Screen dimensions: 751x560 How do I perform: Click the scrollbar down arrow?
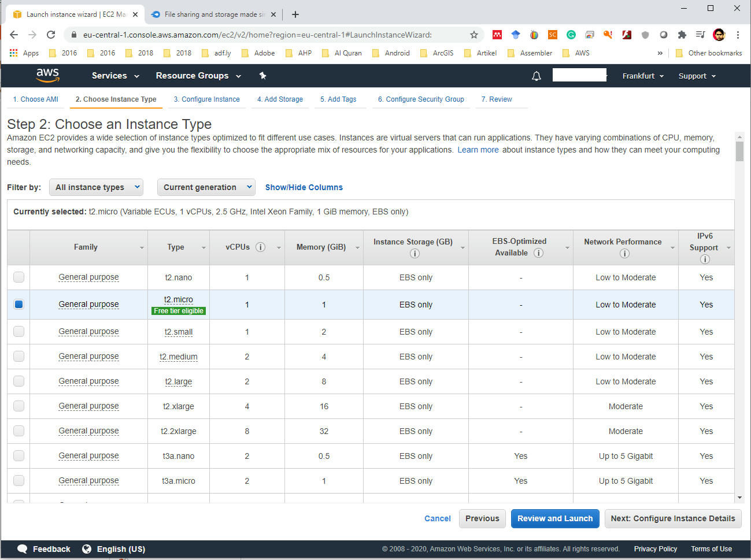739,498
